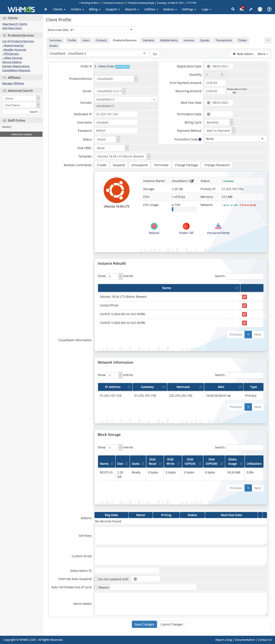
Task: Sort Instance Rebuild by Name column arrows
Action: 237,288
